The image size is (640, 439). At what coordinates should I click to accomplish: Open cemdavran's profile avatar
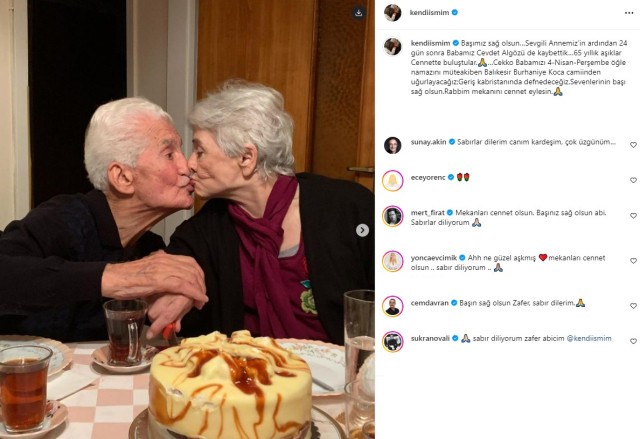(x=393, y=306)
